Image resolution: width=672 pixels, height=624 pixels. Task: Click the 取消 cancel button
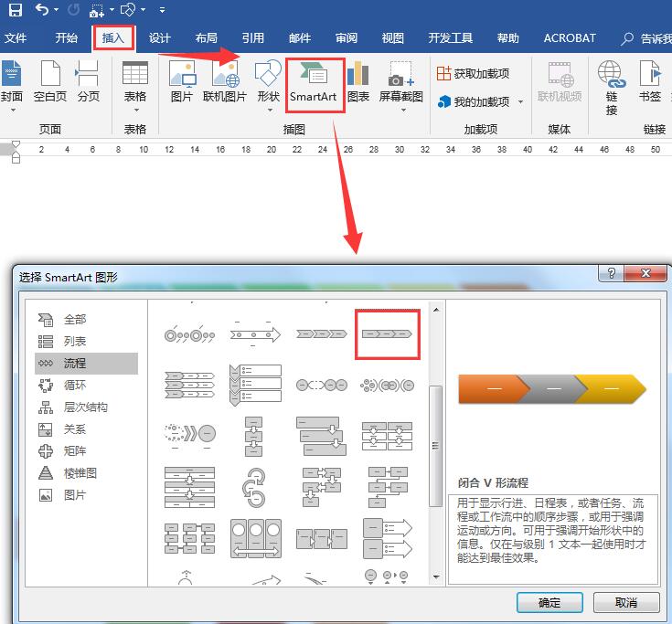click(626, 603)
